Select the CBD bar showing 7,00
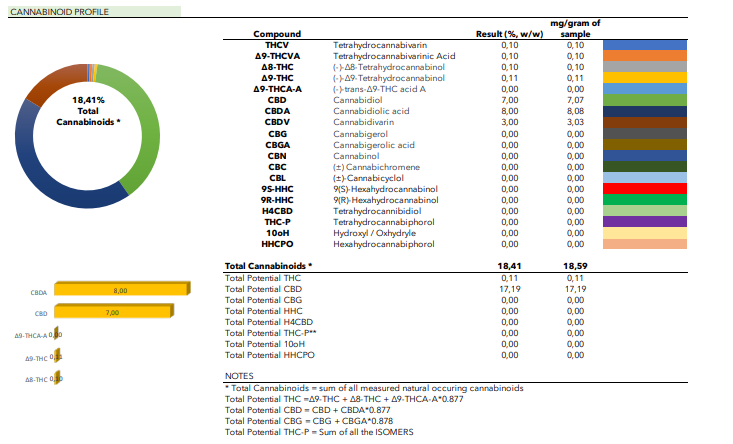The width and height of the screenshot is (733, 444). point(112,312)
